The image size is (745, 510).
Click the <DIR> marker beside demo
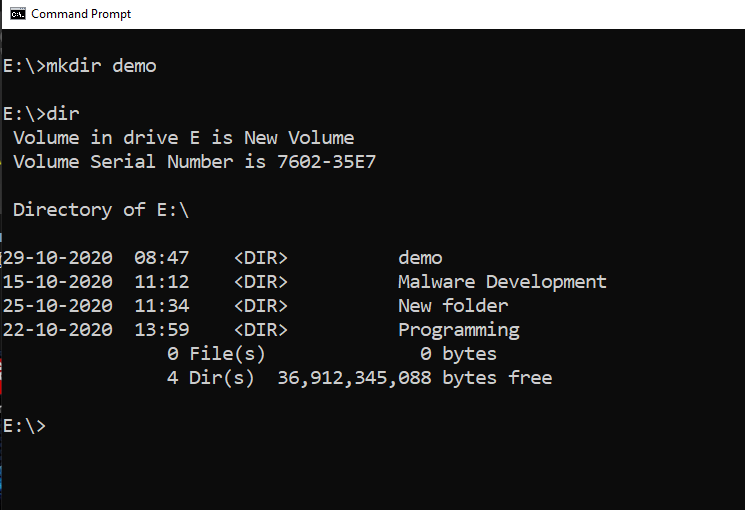point(261,258)
